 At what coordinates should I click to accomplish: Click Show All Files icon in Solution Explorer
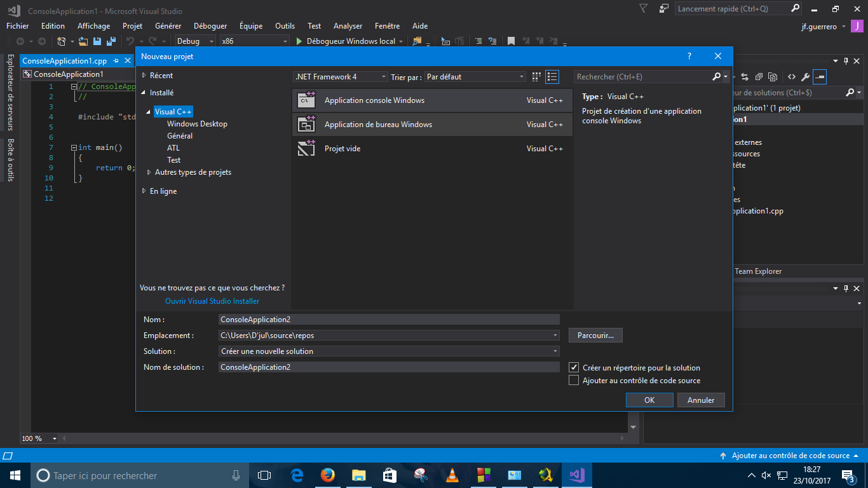pyautogui.click(x=773, y=77)
